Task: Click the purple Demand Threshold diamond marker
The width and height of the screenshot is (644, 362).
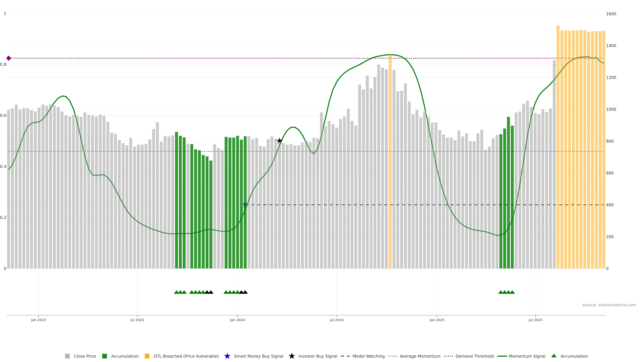Action: [x=9, y=58]
